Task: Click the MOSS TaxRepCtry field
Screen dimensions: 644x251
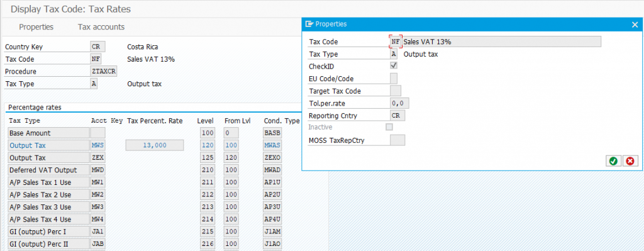Action: coord(397,140)
